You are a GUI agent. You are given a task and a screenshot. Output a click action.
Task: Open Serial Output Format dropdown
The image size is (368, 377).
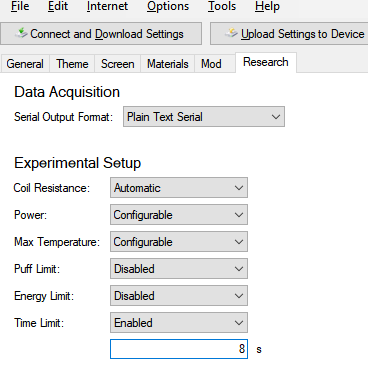pyautogui.click(x=204, y=117)
